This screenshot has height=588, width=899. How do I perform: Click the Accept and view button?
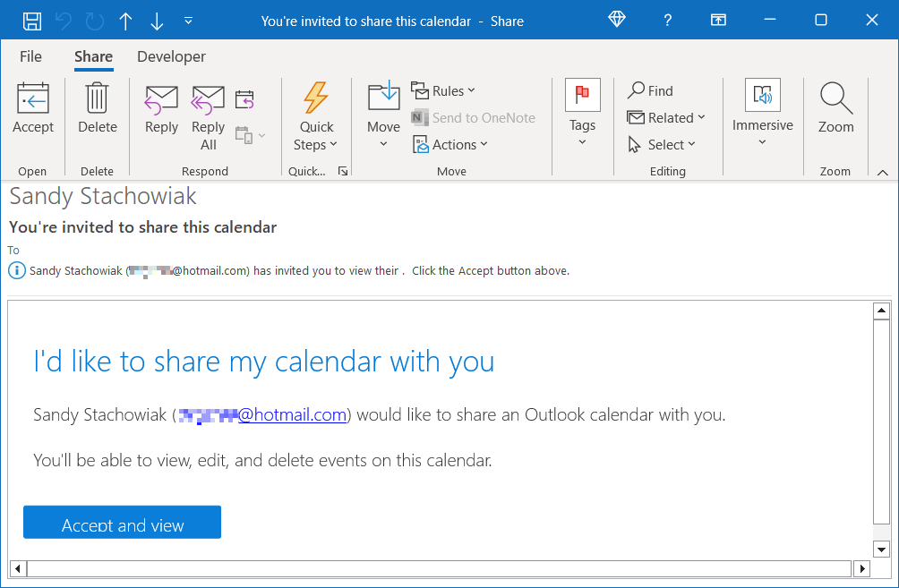[x=122, y=524]
